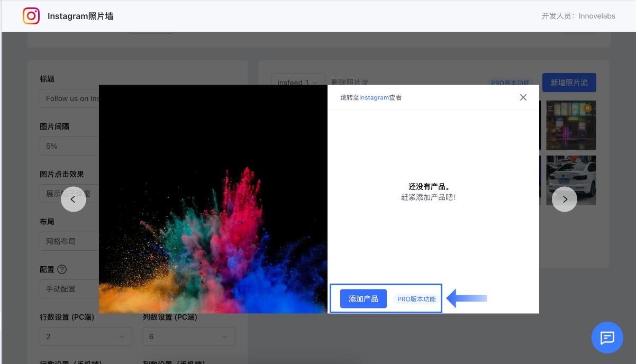Viewport: 636px width, 364px height.
Task: Show the previous post with left arrow
Action: click(74, 199)
